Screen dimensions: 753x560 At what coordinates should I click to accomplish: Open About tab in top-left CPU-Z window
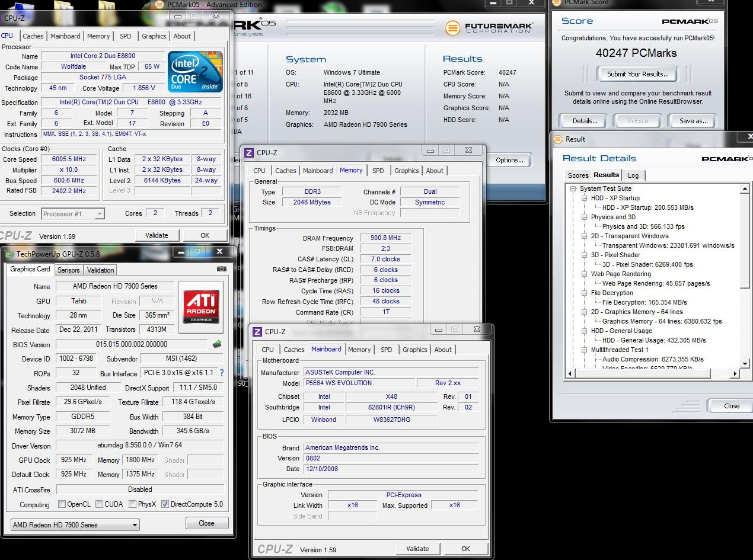tap(182, 36)
